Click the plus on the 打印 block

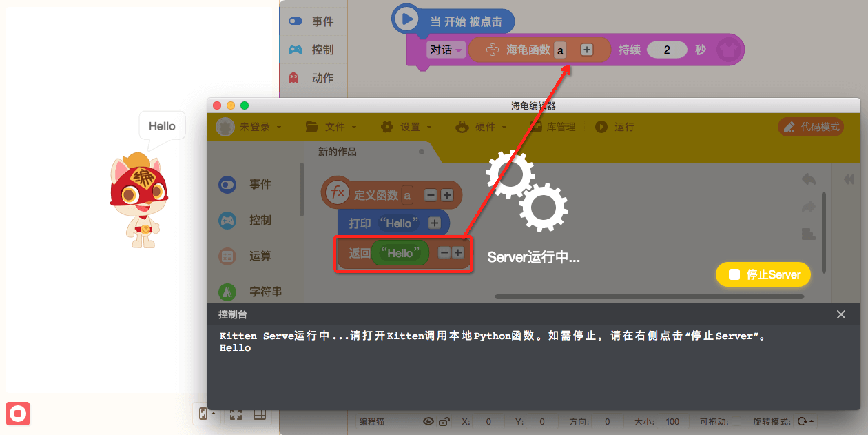(x=434, y=223)
